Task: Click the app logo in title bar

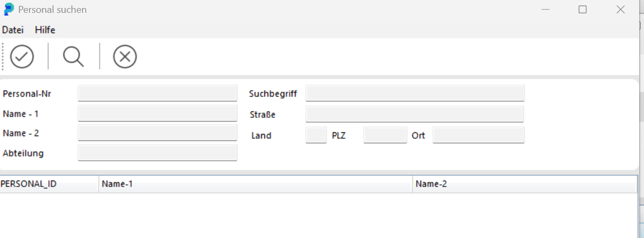Action: 9,10
